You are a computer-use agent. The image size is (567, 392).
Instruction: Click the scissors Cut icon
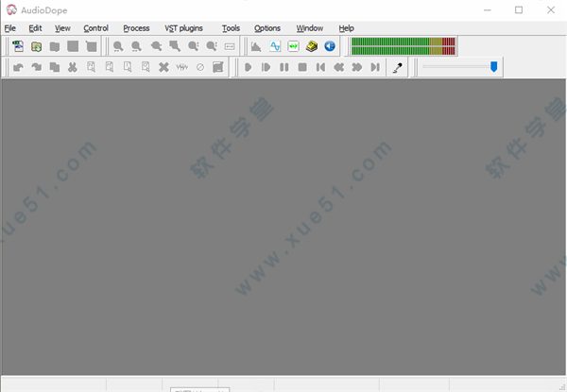[72, 67]
